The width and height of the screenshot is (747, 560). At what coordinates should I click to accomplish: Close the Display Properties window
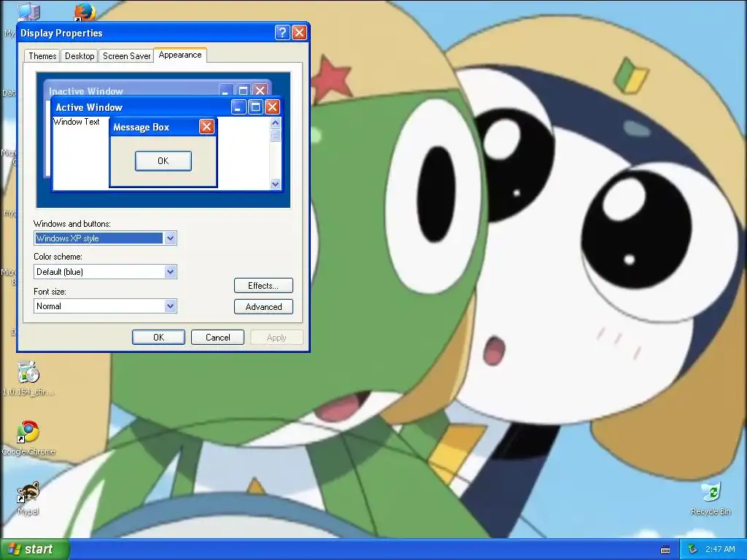pos(299,32)
